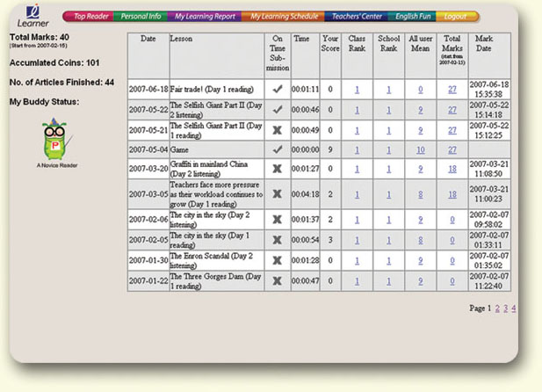The width and height of the screenshot is (542, 392).
Task: Click the X mark for Graffiti in mainland China
Action: 277,169
